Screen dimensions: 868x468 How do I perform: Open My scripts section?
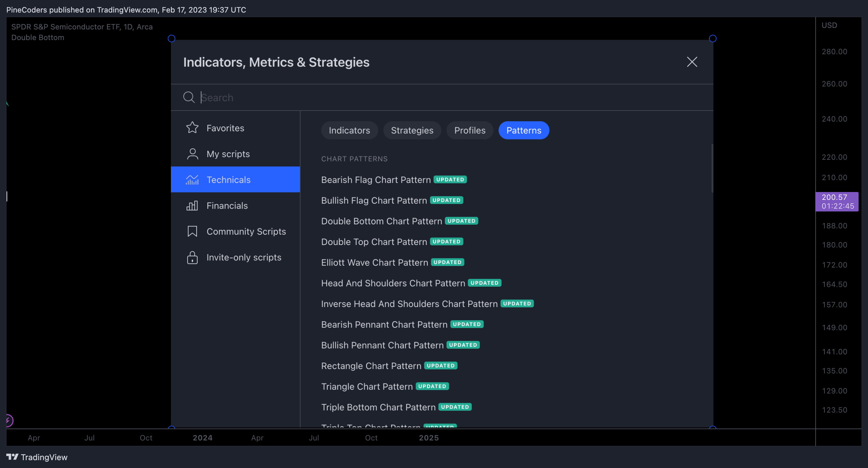point(236,154)
